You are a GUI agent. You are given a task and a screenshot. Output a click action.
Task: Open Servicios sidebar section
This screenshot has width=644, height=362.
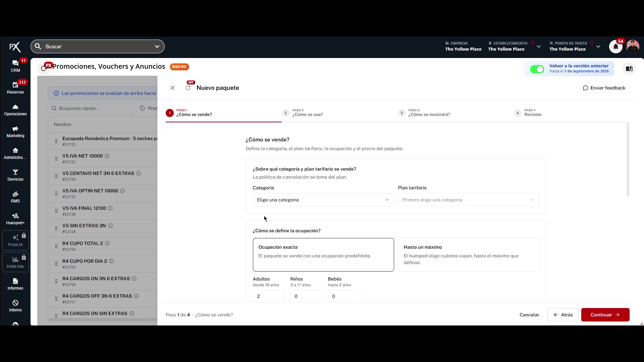(15, 175)
